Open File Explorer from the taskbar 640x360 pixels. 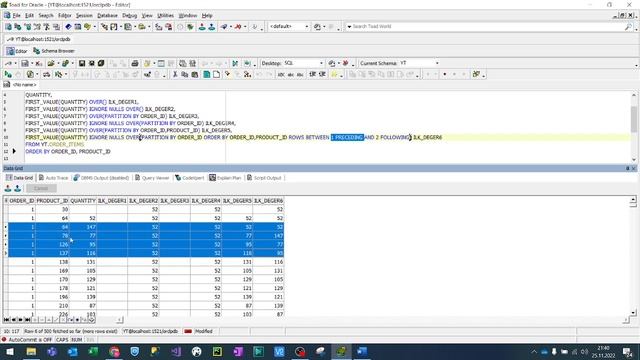[x=31, y=351]
